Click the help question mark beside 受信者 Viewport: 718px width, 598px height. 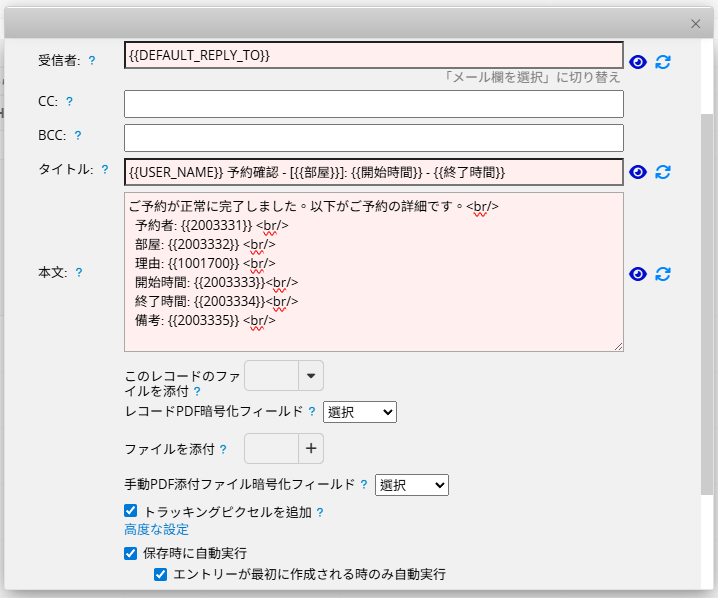point(92,61)
